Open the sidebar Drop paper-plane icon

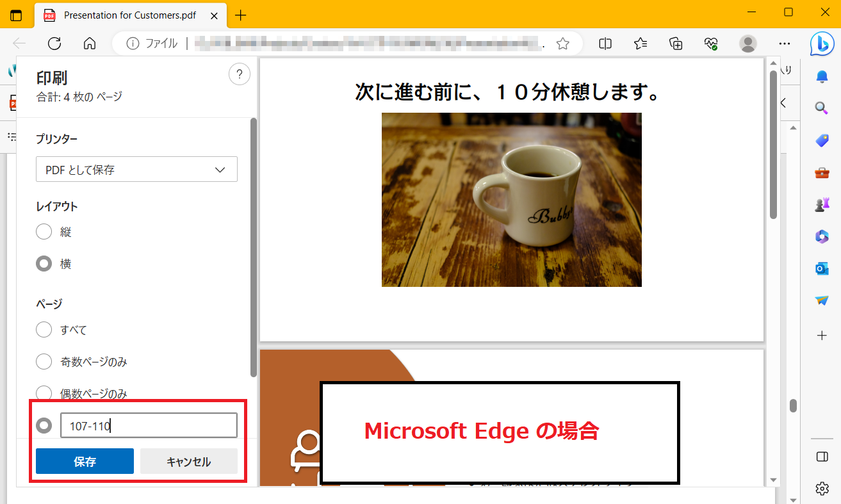click(822, 300)
